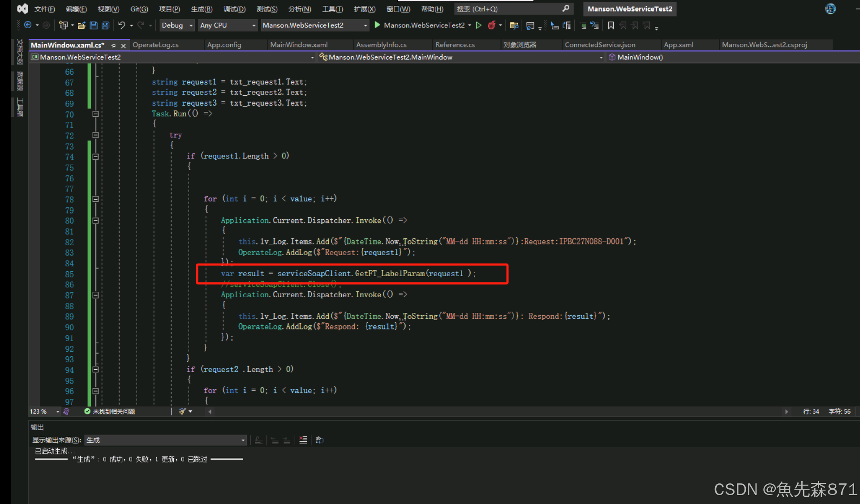
Task: Open the zoom level 123 % dropdown
Action: [58, 411]
